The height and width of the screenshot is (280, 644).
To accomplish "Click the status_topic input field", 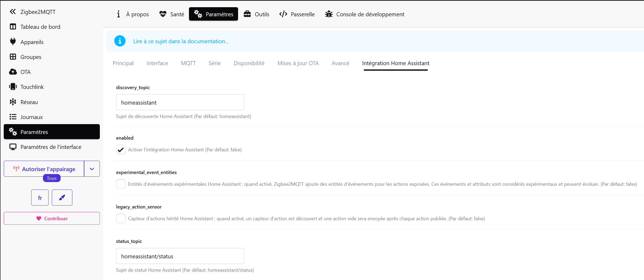I will coord(180,256).
